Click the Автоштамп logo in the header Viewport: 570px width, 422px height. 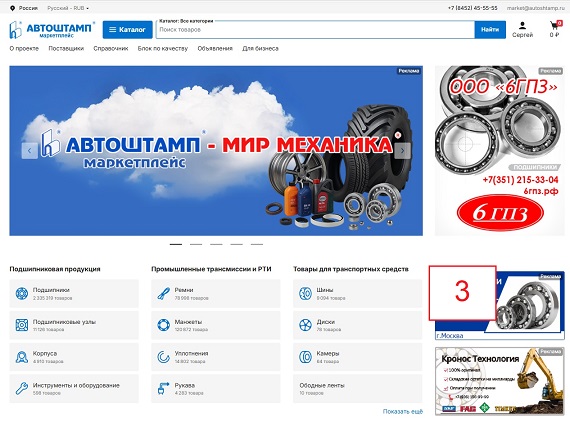[52, 30]
